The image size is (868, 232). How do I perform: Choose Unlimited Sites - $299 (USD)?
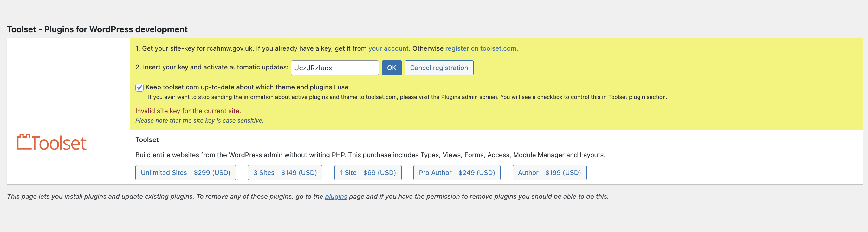pyautogui.click(x=185, y=173)
